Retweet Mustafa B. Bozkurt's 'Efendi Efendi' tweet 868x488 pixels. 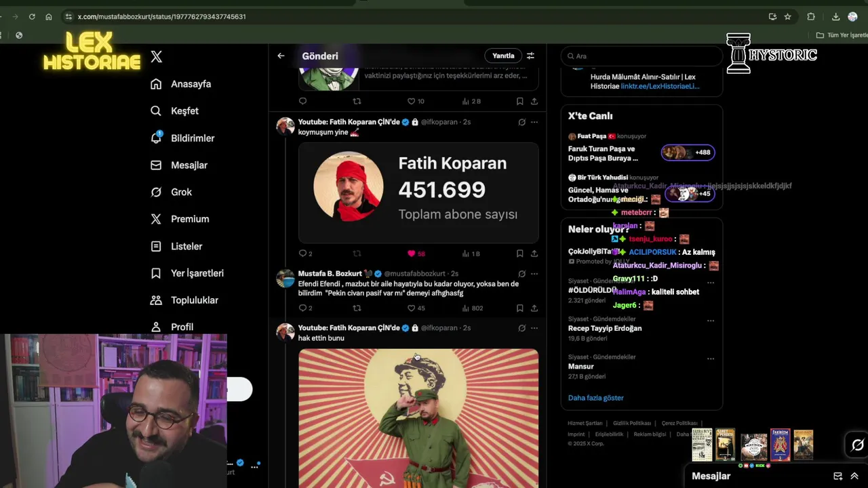click(357, 308)
